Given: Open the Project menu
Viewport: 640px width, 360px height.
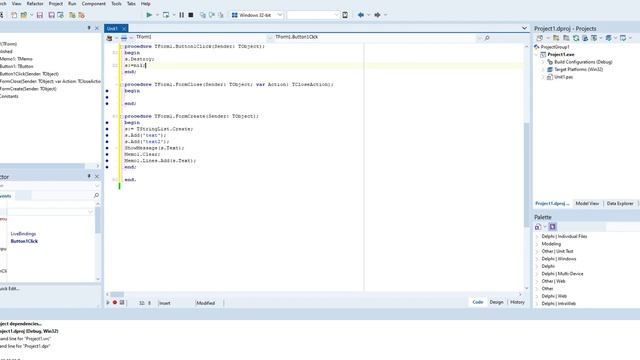Looking at the screenshot, I should [56, 4].
